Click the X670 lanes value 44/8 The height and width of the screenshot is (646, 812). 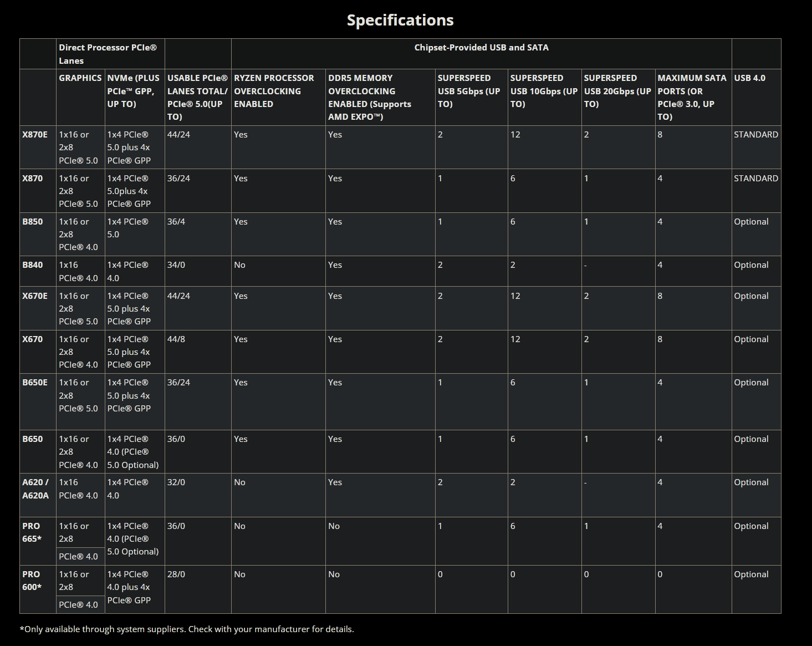click(176, 339)
